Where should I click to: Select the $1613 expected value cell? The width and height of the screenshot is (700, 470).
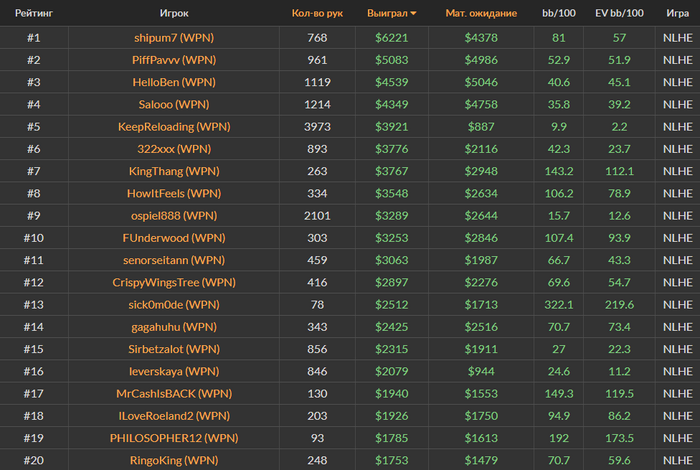pos(481,438)
